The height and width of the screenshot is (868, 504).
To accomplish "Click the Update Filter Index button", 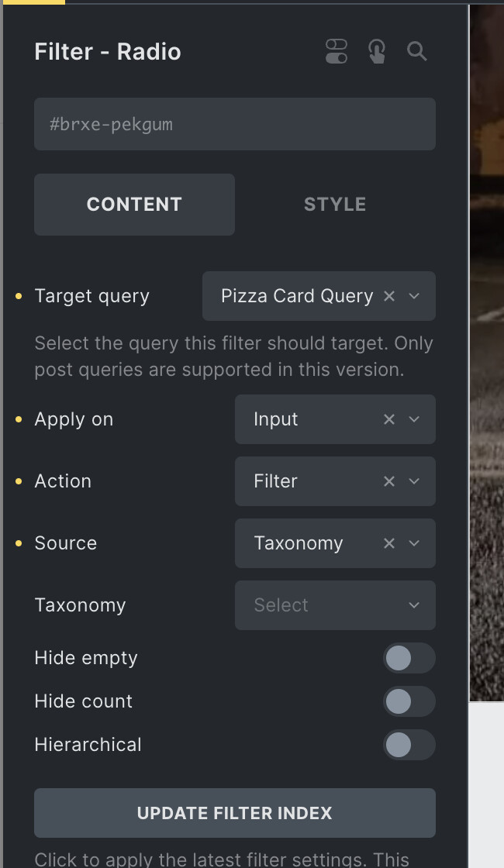I will pyautogui.click(x=235, y=813).
